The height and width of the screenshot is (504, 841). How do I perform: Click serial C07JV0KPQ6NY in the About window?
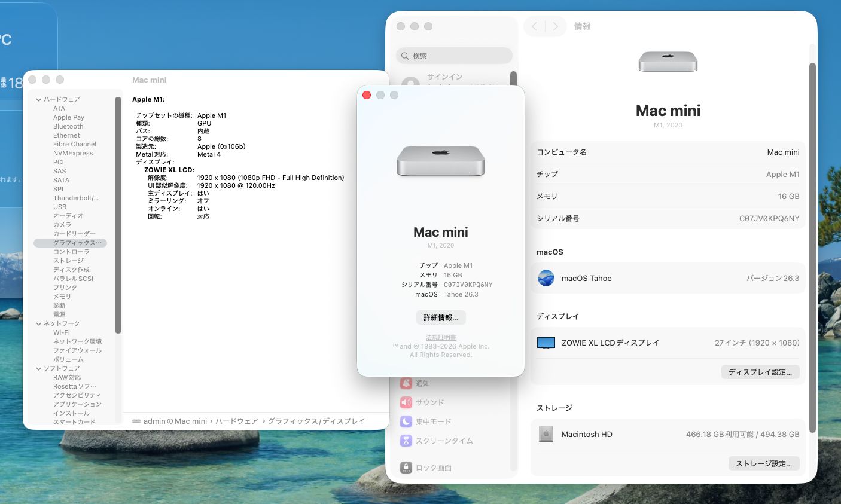click(x=468, y=285)
